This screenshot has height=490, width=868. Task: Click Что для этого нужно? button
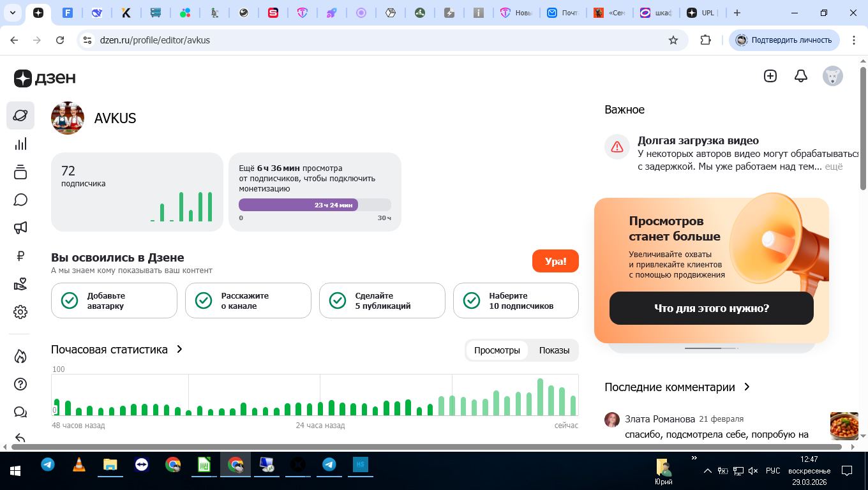tap(712, 308)
